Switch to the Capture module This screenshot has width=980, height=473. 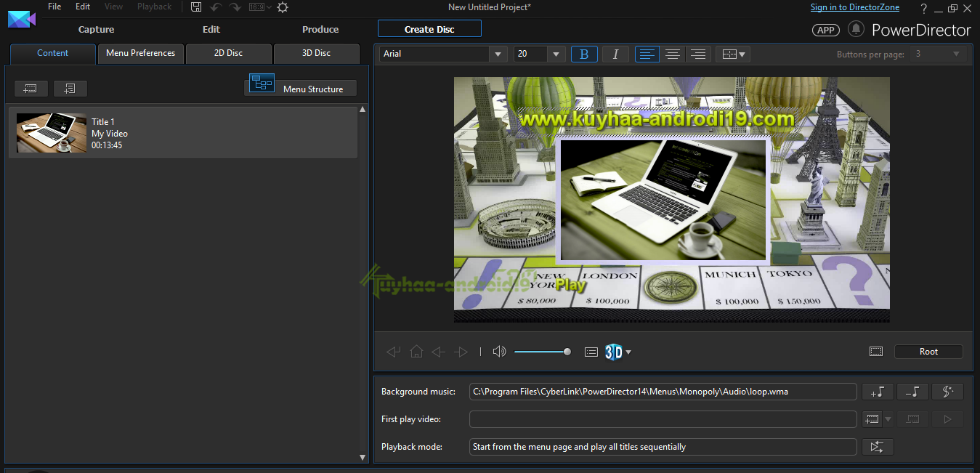[x=96, y=30]
